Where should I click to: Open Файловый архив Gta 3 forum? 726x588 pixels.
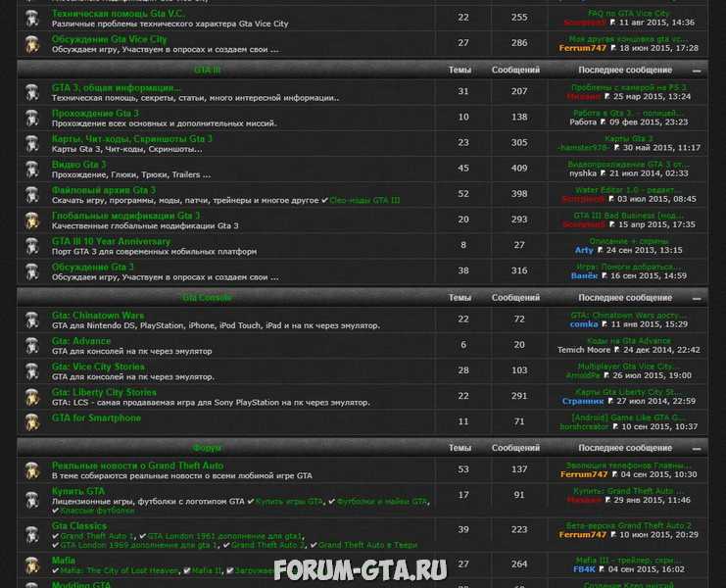click(104, 190)
